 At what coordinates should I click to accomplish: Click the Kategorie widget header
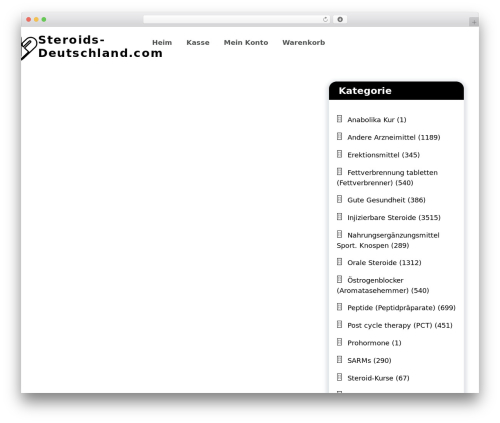[396, 91]
